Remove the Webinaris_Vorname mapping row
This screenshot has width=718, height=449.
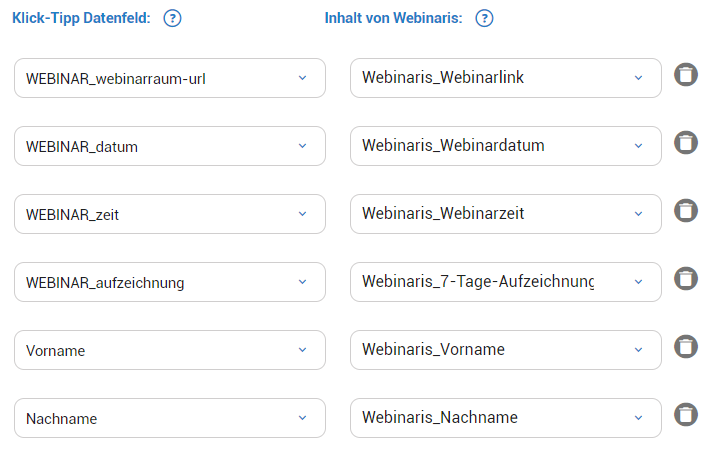(685, 346)
